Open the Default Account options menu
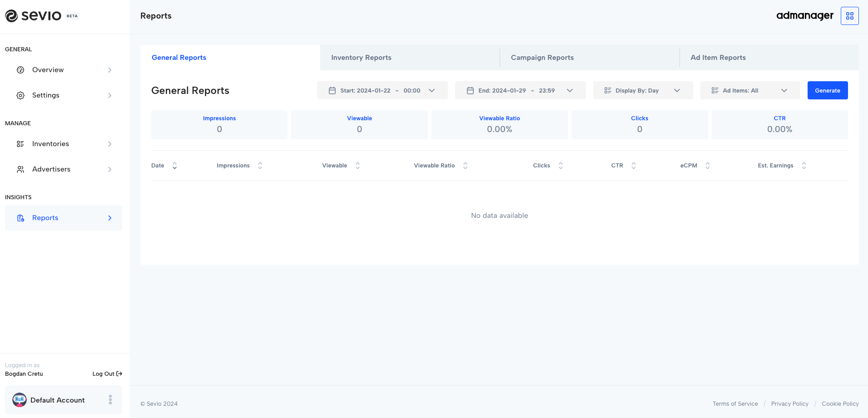 [110, 400]
